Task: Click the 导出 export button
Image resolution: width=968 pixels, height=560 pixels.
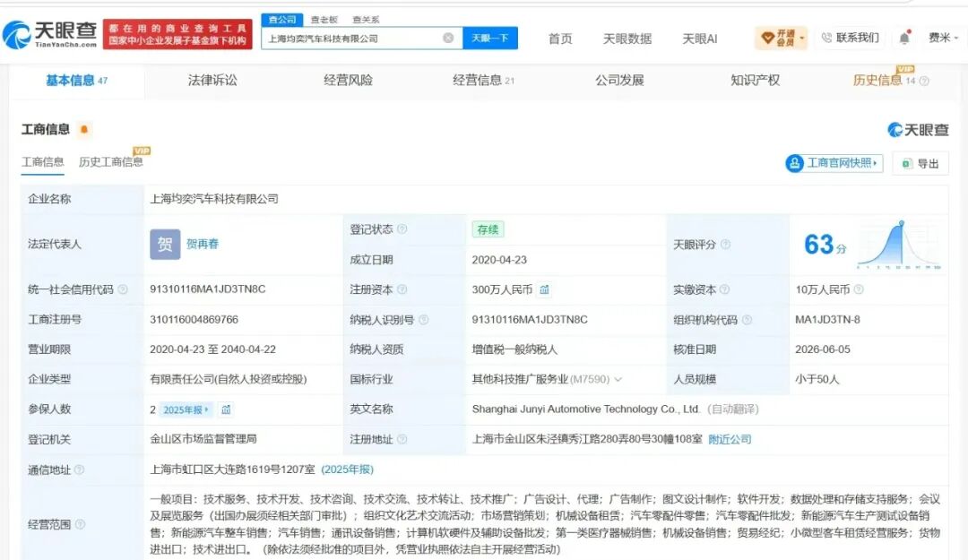Action: click(920, 164)
